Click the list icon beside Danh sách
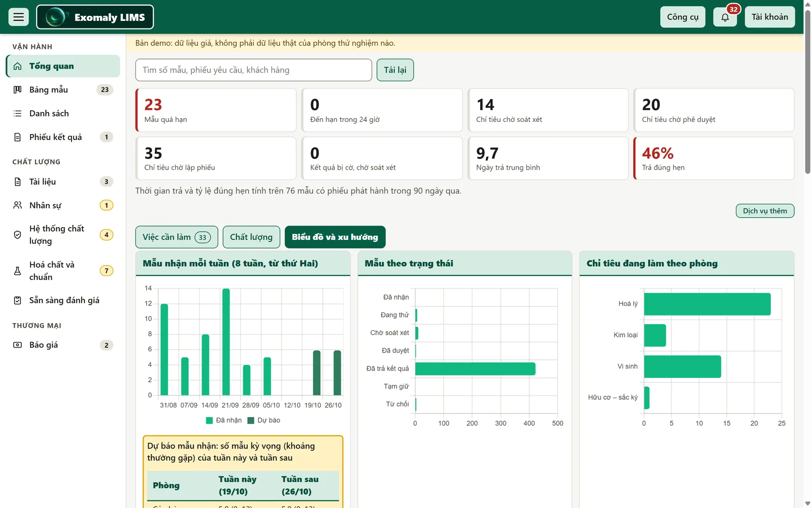812x508 pixels. pos(18,113)
